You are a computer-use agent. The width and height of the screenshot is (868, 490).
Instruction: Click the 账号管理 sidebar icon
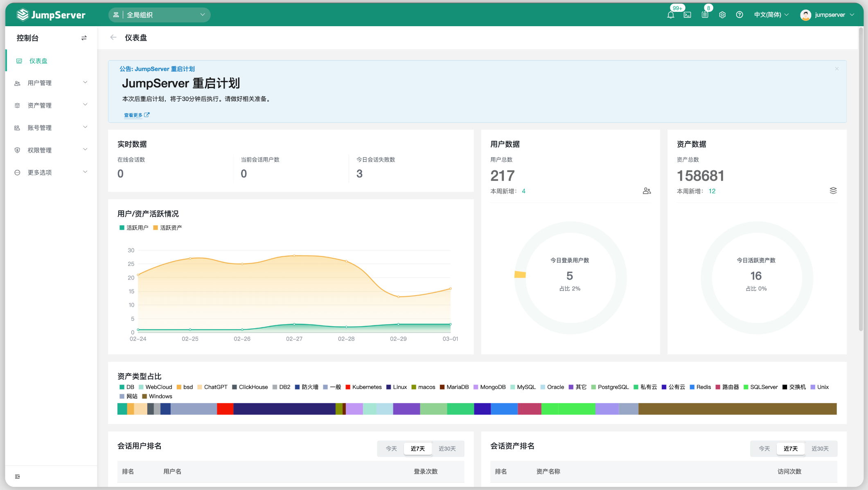[x=17, y=128]
